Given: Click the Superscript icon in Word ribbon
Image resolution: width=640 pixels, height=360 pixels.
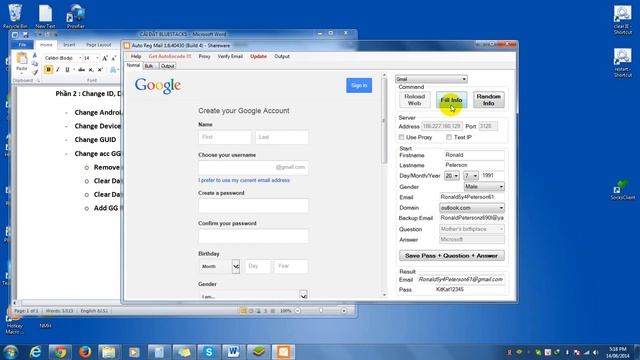Looking at the screenshot, I should (100, 70).
